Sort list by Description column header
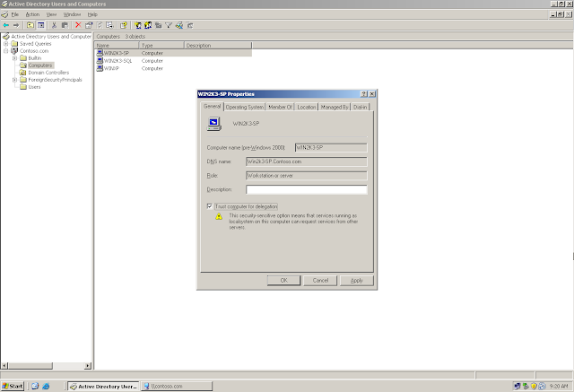Image resolution: width=574 pixels, height=392 pixels. (218, 46)
